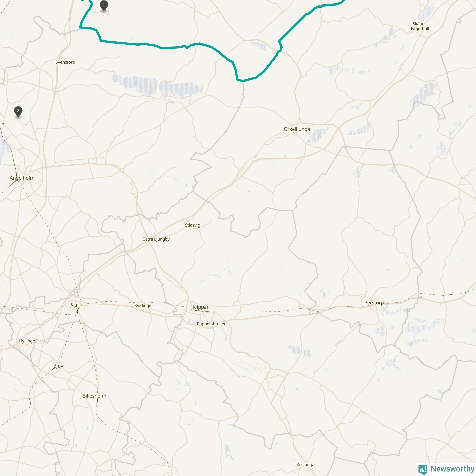Click the Pappersbruket place label

pyautogui.click(x=211, y=324)
